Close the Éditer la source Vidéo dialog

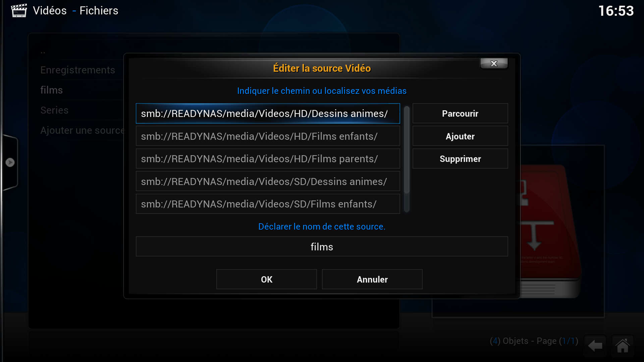tap(494, 63)
